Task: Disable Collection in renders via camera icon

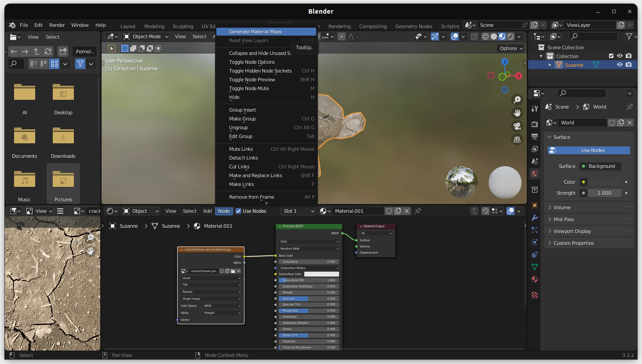Action: click(x=629, y=56)
